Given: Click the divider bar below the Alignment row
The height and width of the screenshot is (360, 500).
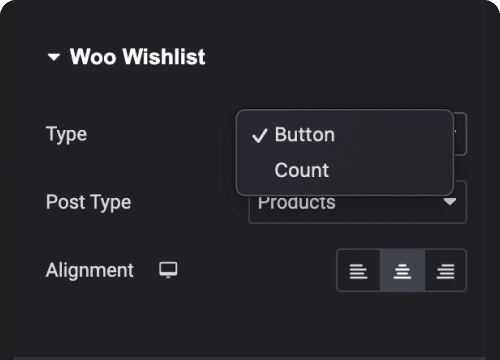Looking at the screenshot, I should [250, 358].
